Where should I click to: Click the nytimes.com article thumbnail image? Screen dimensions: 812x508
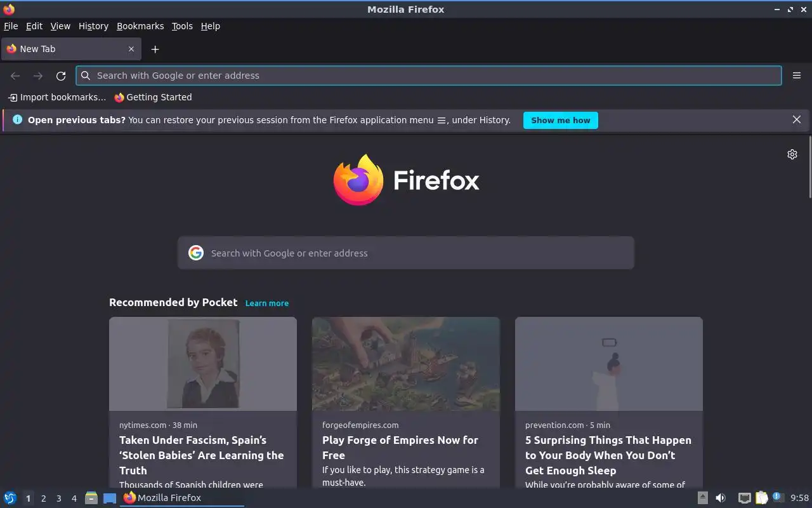pyautogui.click(x=203, y=364)
